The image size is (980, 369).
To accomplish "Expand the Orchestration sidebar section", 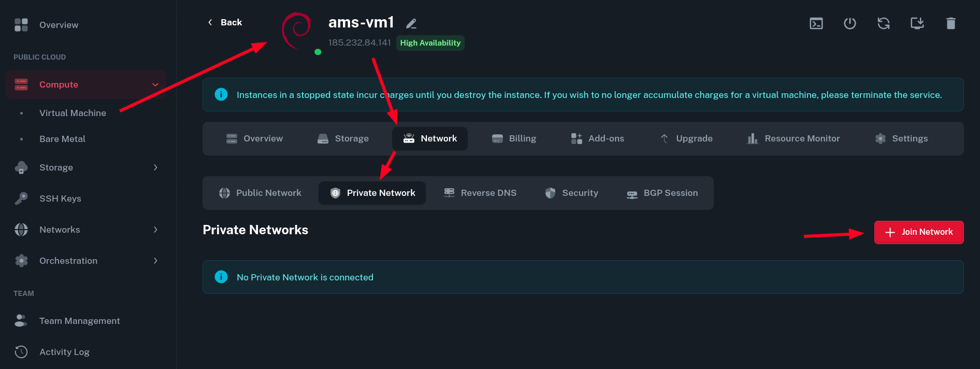I will 155,261.
